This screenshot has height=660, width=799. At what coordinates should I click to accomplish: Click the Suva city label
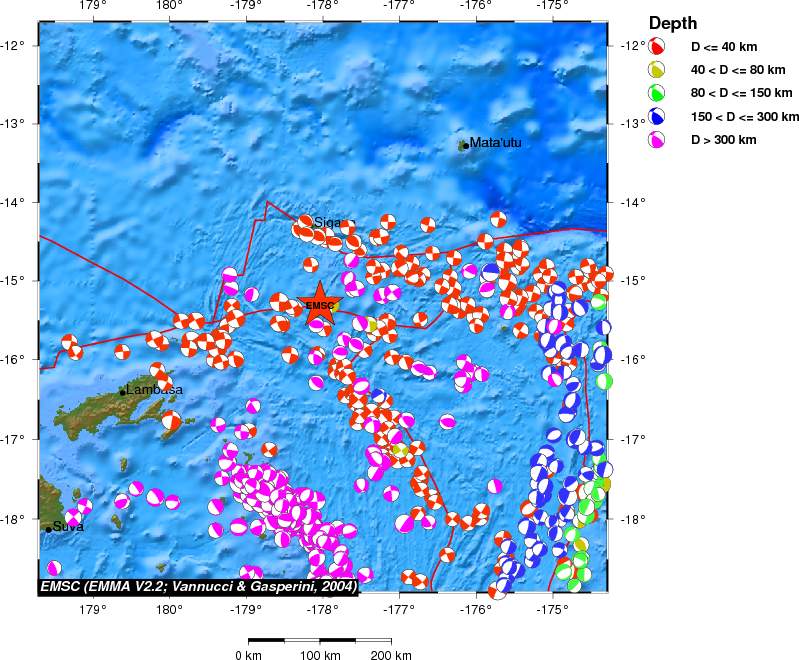click(68, 526)
